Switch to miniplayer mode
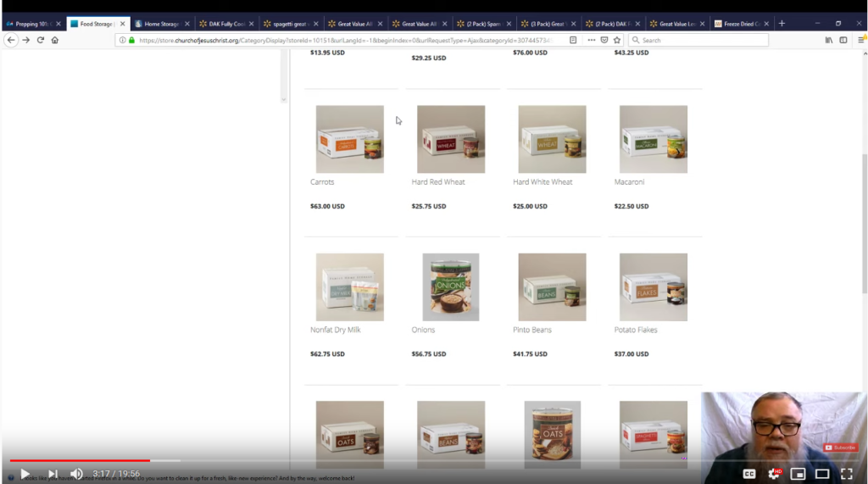The image size is (868, 484). [798, 474]
